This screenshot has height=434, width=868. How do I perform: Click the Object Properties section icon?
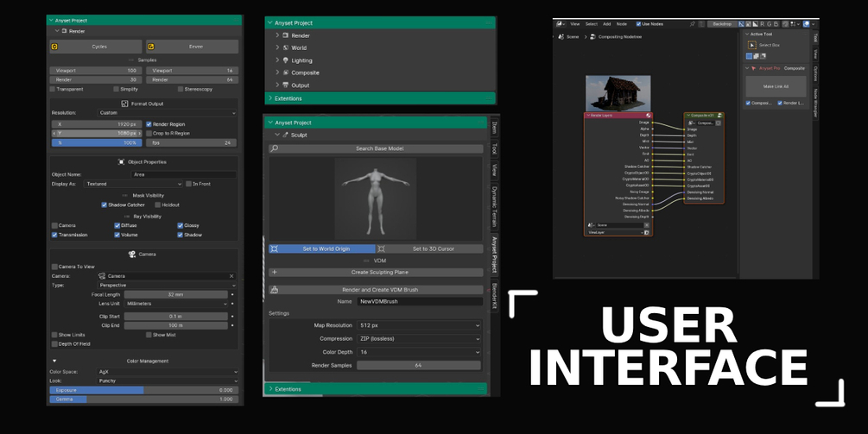pyautogui.click(x=121, y=162)
